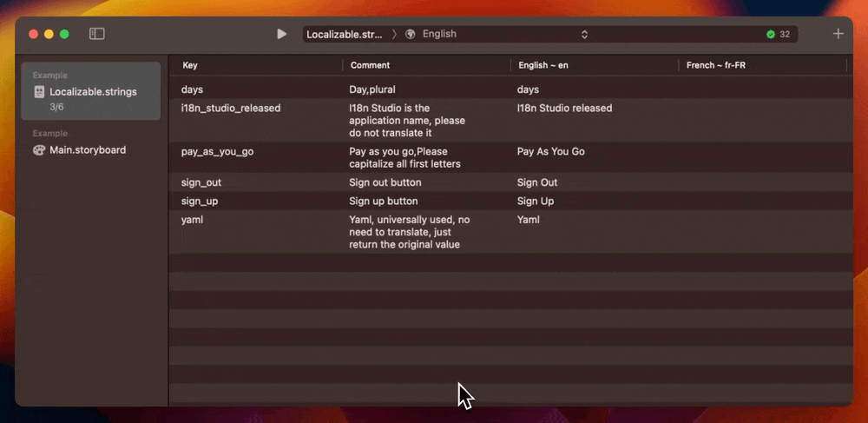The image size is (868, 423).
Task: Click the Localizable.str... breadcrumb segment
Action: (x=345, y=35)
